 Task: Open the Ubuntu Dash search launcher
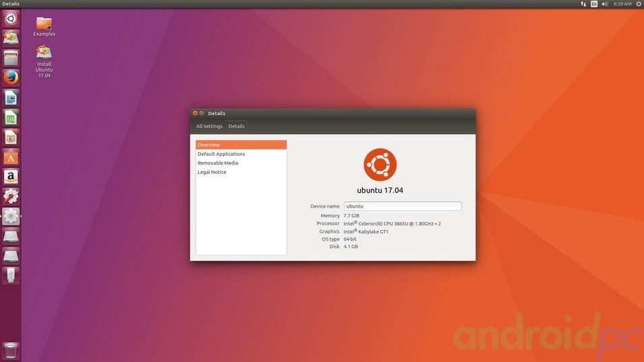point(11,18)
